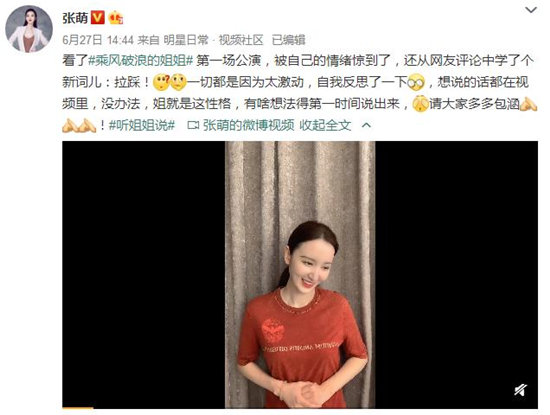Click the glasses-face emoji after 一下
This screenshot has width=550, height=415.
416,82
